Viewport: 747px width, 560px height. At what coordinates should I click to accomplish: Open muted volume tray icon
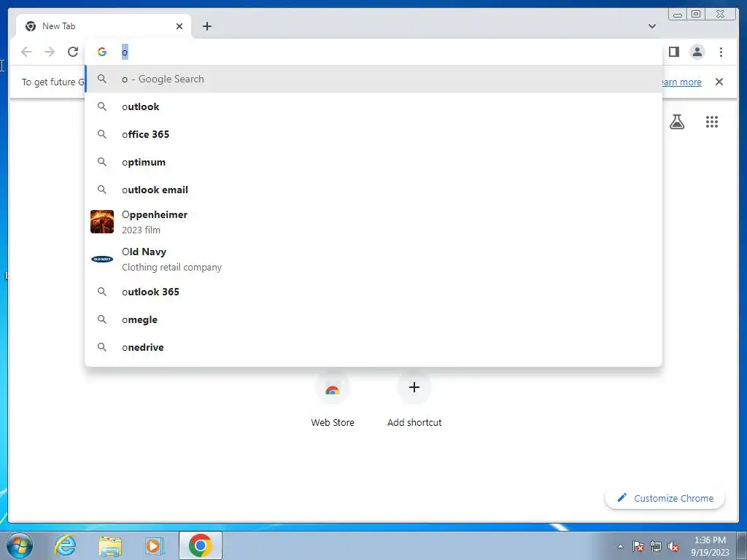673,546
